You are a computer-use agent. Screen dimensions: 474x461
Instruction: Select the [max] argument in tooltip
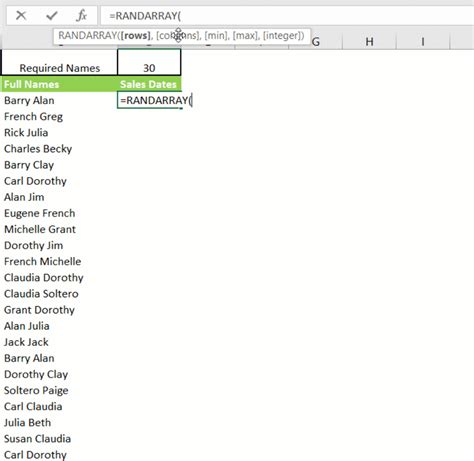pyautogui.click(x=245, y=35)
